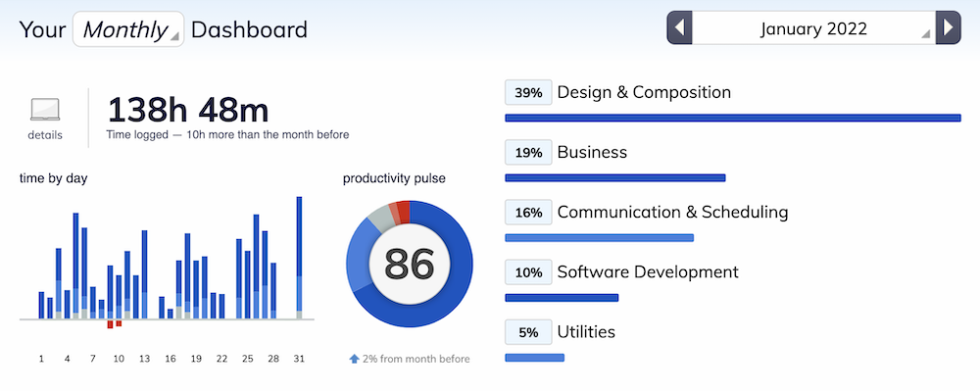
Task: Click the Software Development progress bar
Action: click(x=562, y=298)
